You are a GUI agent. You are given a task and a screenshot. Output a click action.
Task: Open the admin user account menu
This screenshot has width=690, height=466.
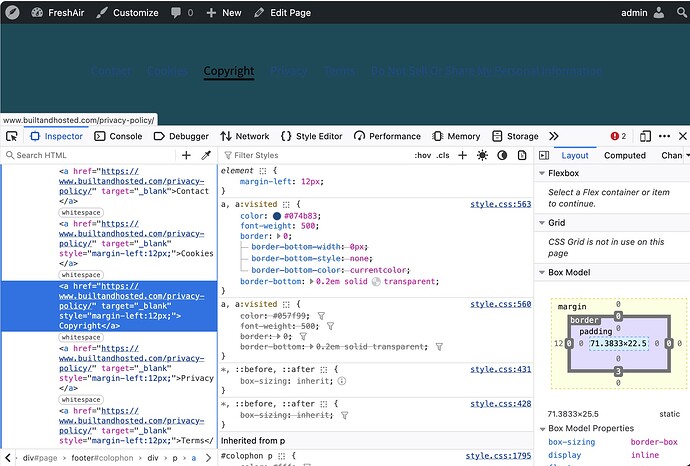tap(642, 13)
